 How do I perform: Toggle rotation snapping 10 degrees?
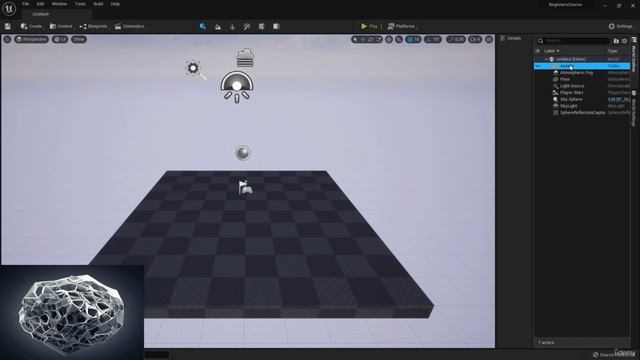433,40
